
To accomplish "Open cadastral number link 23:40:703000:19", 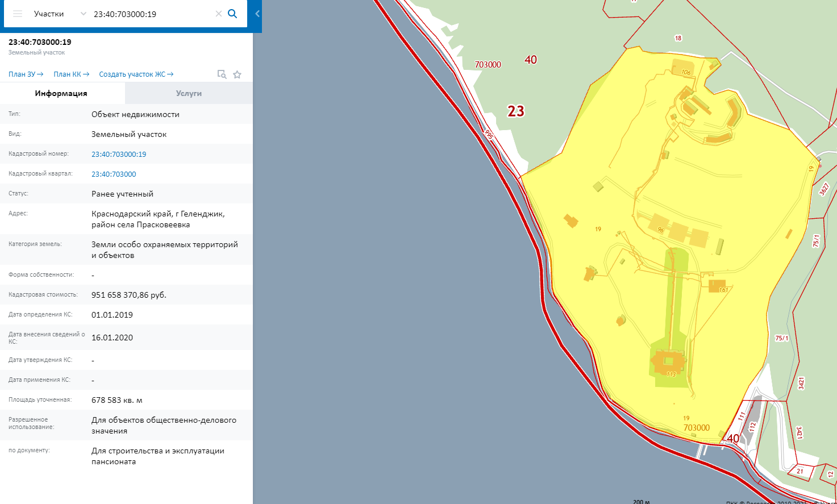I will coord(119,154).
